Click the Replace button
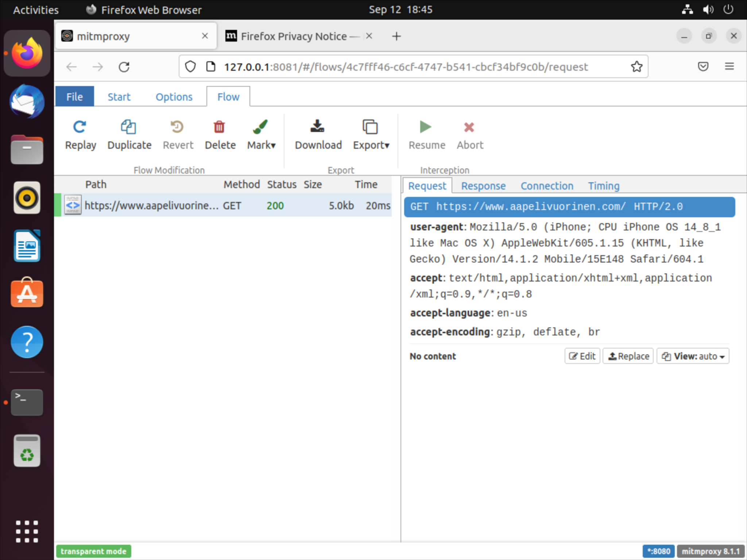 [628, 356]
